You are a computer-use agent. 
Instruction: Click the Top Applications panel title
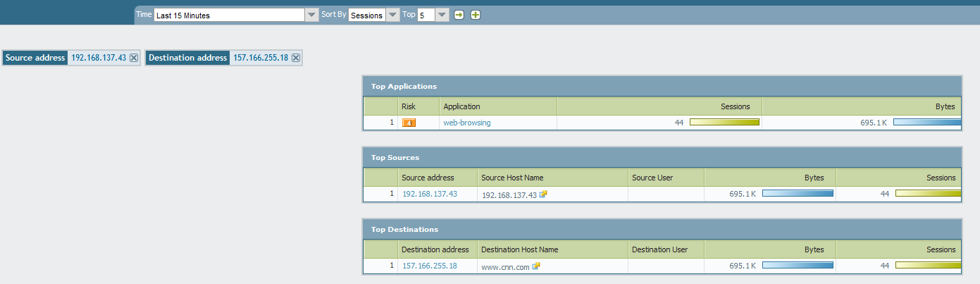pos(404,86)
